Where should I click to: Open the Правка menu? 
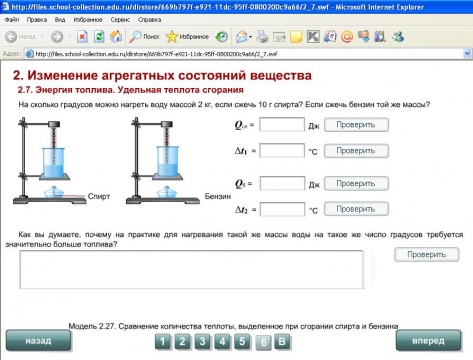[37, 20]
